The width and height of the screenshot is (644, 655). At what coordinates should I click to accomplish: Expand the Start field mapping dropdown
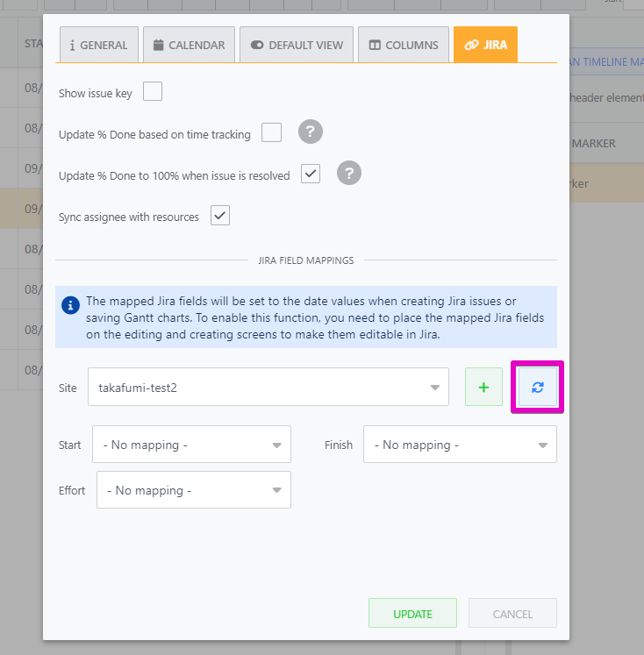pyautogui.click(x=191, y=445)
